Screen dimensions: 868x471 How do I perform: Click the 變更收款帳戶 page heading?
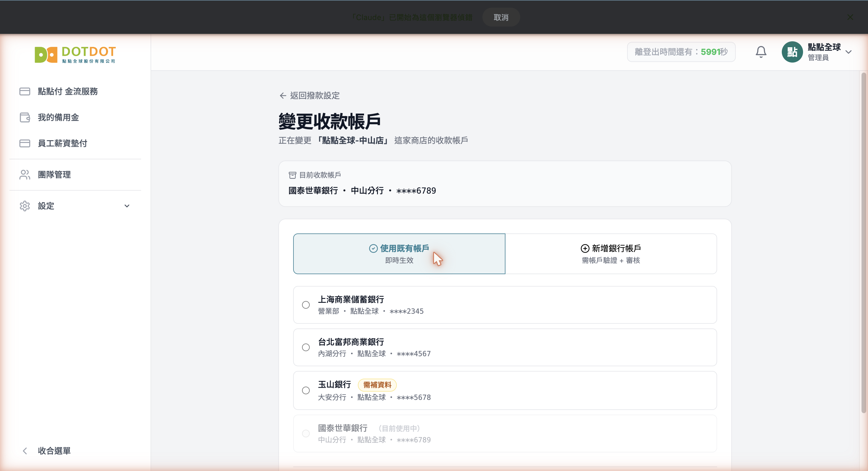(x=329, y=121)
